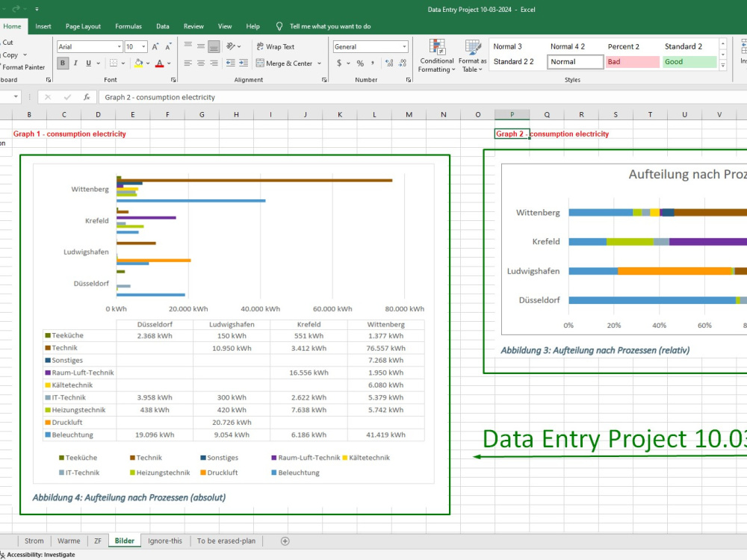Click formula bar text field
Image resolution: width=747 pixels, height=560 pixels.
pos(423,97)
